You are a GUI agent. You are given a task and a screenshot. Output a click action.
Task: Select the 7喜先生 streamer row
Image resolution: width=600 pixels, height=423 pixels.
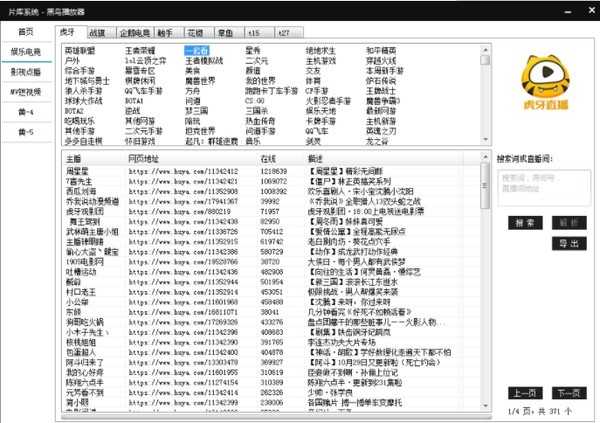point(271,181)
